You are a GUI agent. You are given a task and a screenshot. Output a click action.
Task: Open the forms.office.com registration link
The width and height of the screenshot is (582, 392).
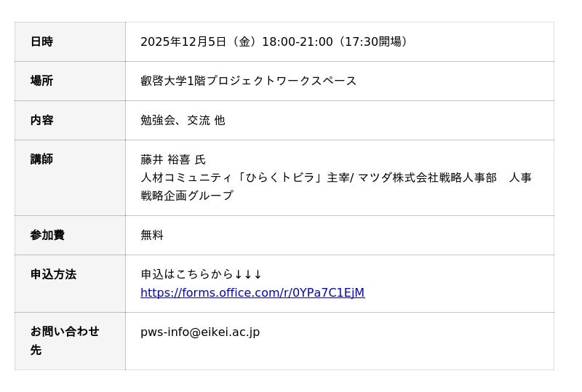pyautogui.click(x=252, y=293)
